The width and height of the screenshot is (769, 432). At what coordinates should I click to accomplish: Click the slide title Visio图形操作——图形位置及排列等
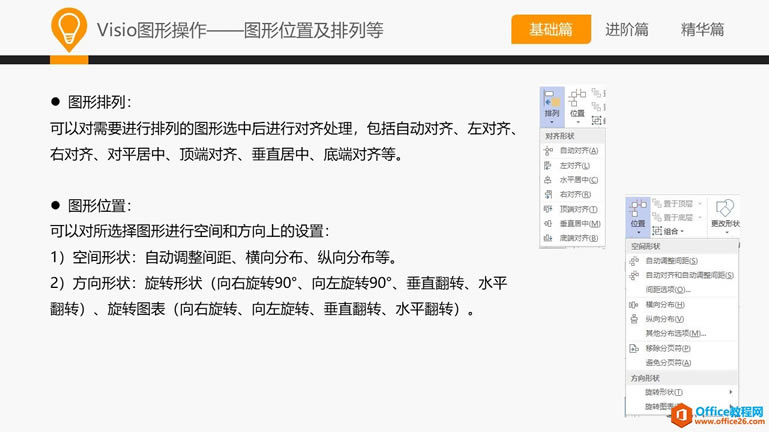[x=240, y=30]
